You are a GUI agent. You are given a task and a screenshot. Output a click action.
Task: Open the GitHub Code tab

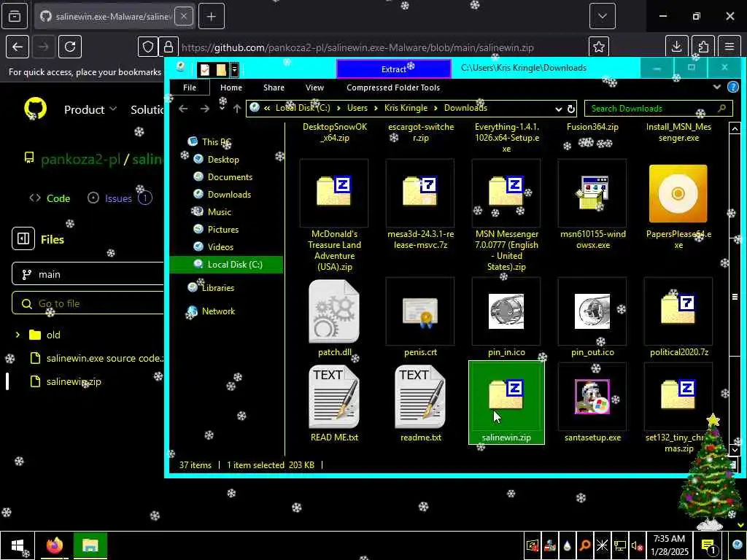point(50,198)
